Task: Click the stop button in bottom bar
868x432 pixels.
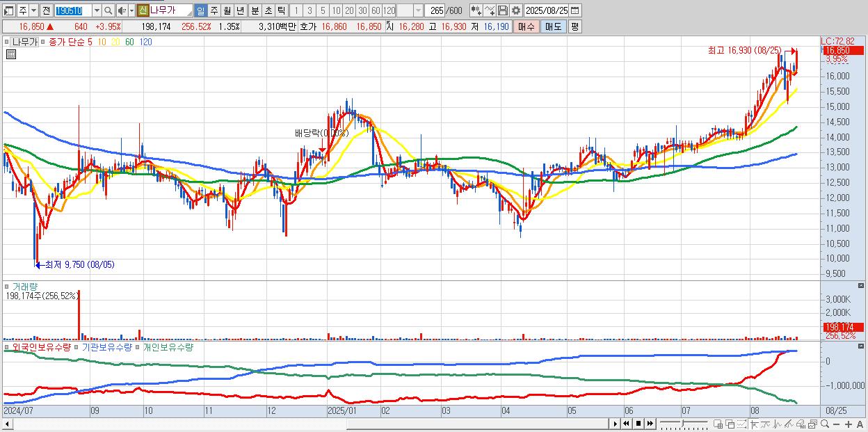Action: coord(638,424)
